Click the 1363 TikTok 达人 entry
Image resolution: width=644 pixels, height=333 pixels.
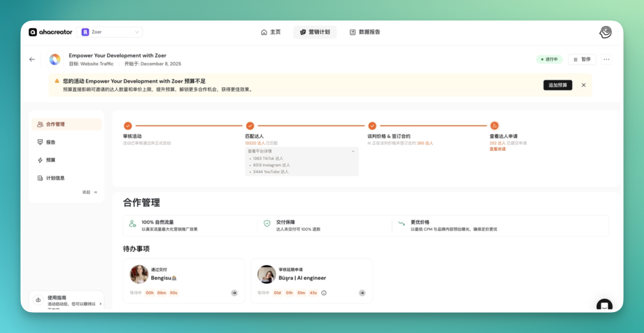point(268,158)
